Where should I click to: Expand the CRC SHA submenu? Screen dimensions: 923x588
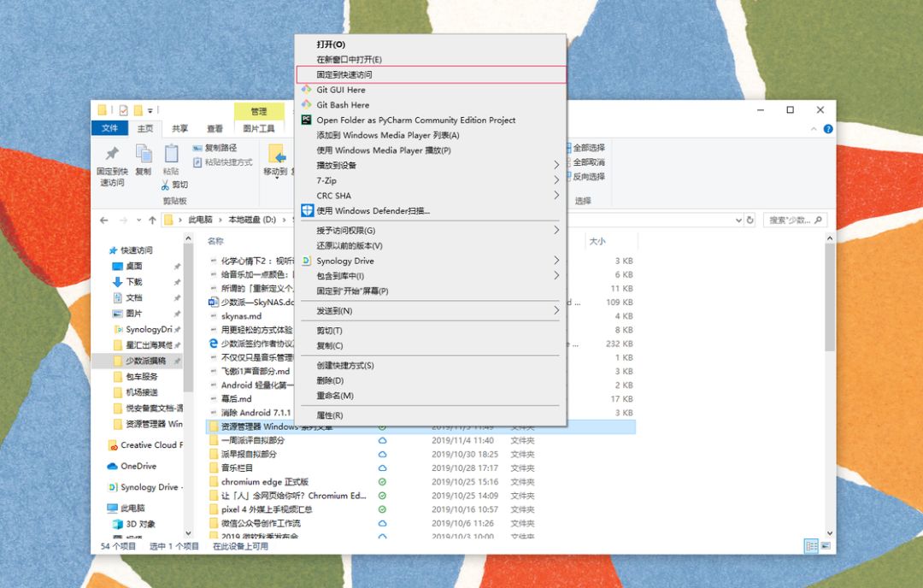tap(431, 196)
